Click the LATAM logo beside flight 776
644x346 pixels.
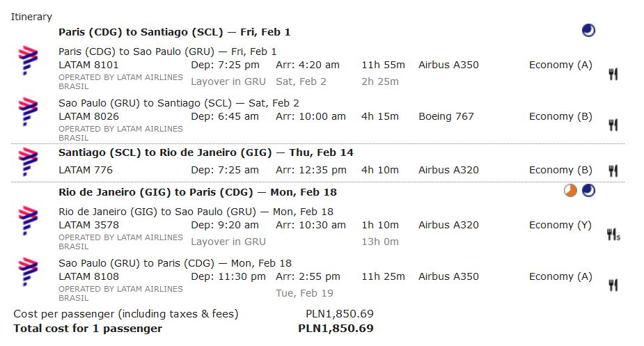[x=28, y=162]
